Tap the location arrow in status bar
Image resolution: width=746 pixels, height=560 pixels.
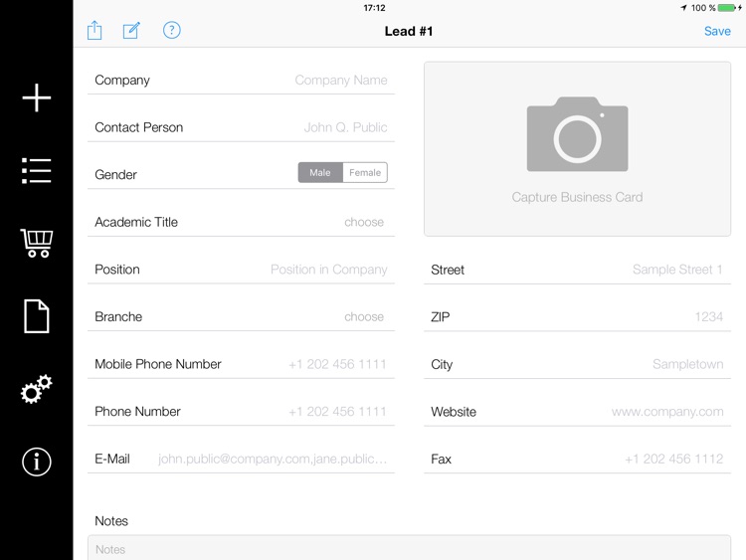[683, 8]
